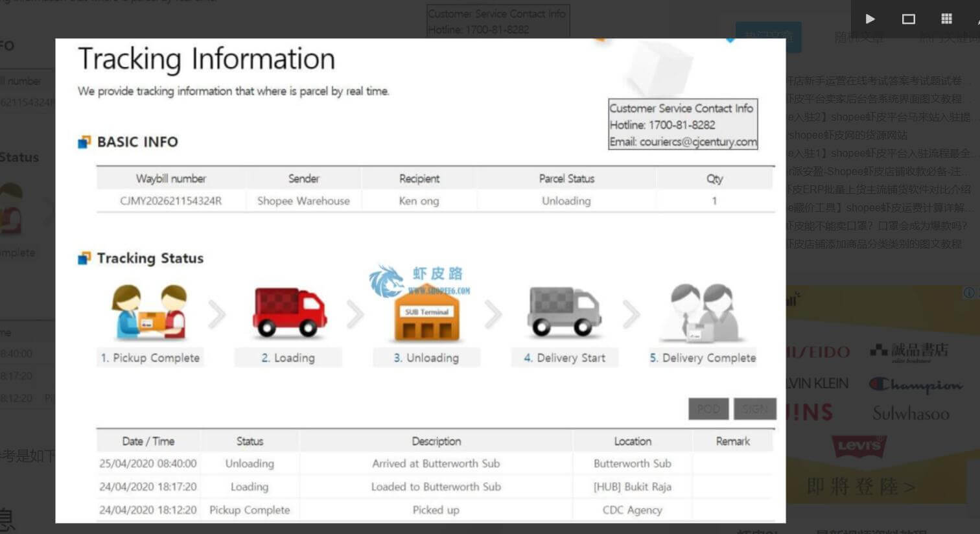Viewport: 980px width, 534px height.
Task: Click waybill number CJMY202621154324R
Action: click(x=170, y=201)
